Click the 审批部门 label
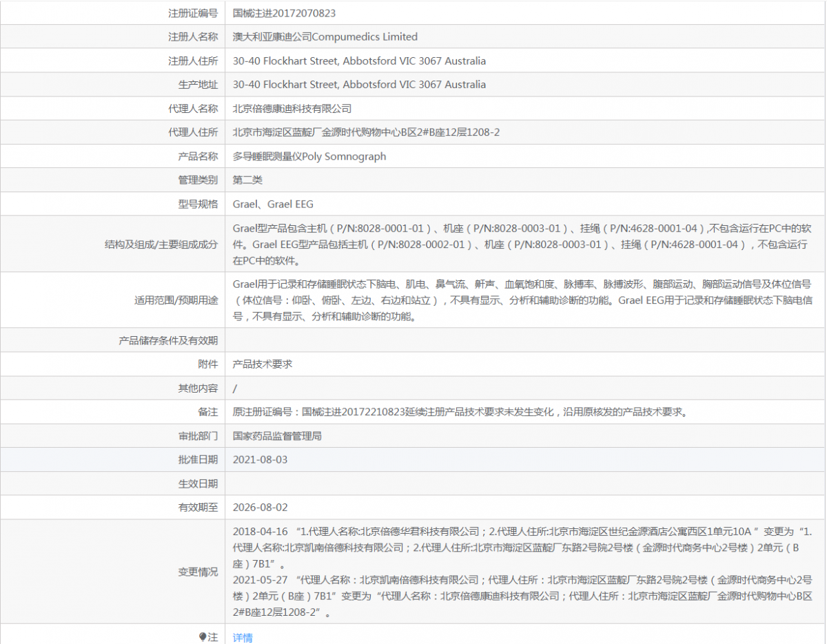Image resolution: width=827 pixels, height=644 pixels. (x=198, y=436)
